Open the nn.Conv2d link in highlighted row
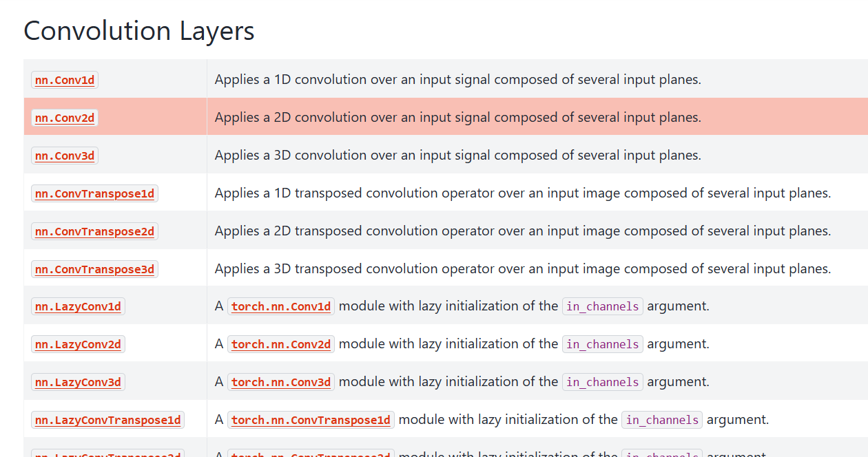Screen dimensions: 868x457 [x=65, y=118]
